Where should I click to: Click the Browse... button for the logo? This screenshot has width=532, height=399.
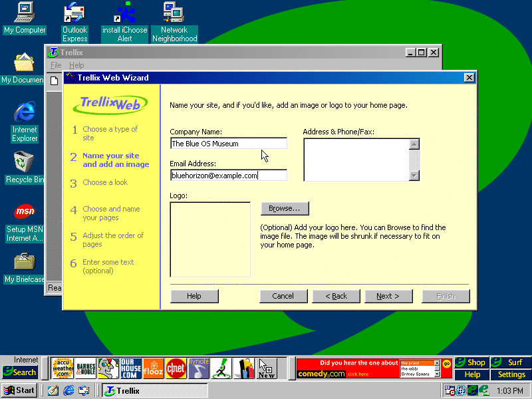(x=285, y=209)
